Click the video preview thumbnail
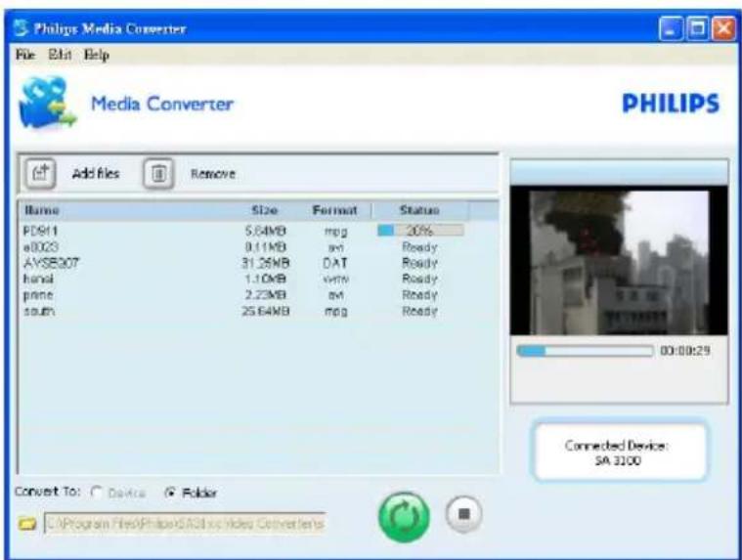The height and width of the screenshot is (560, 742). [619, 261]
